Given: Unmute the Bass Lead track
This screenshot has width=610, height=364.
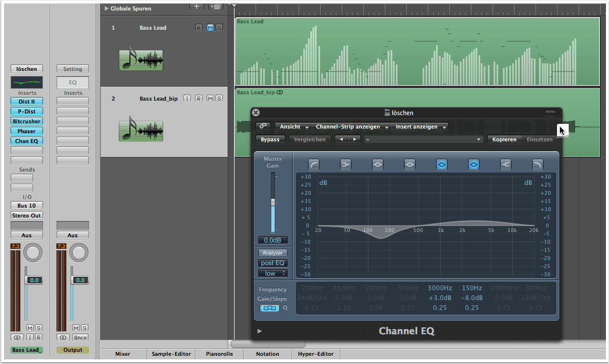Looking at the screenshot, I should (210, 28).
